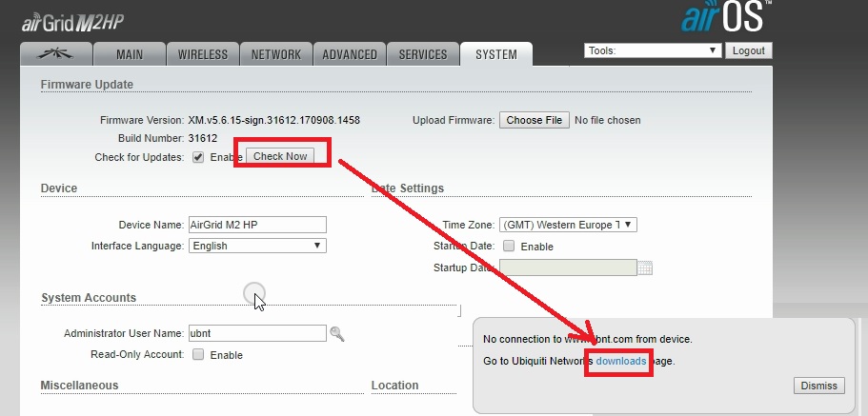
Task: Follow the downloads link in the notification
Action: (621, 362)
